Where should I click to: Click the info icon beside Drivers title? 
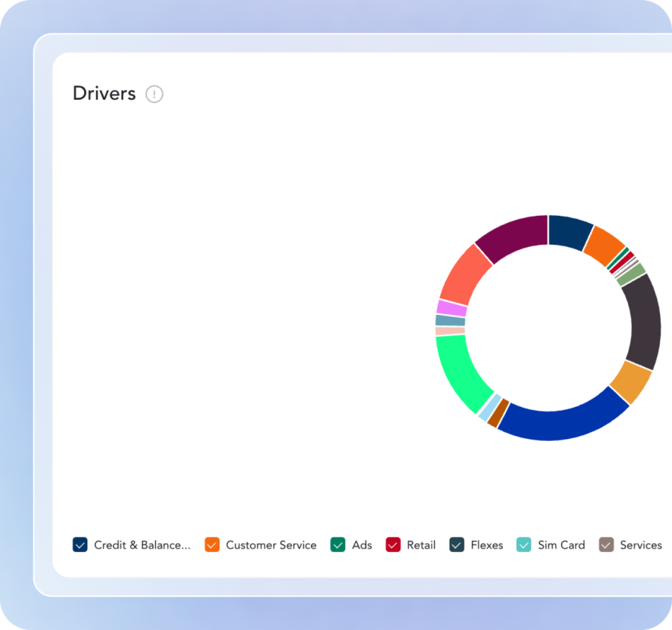[x=154, y=94]
